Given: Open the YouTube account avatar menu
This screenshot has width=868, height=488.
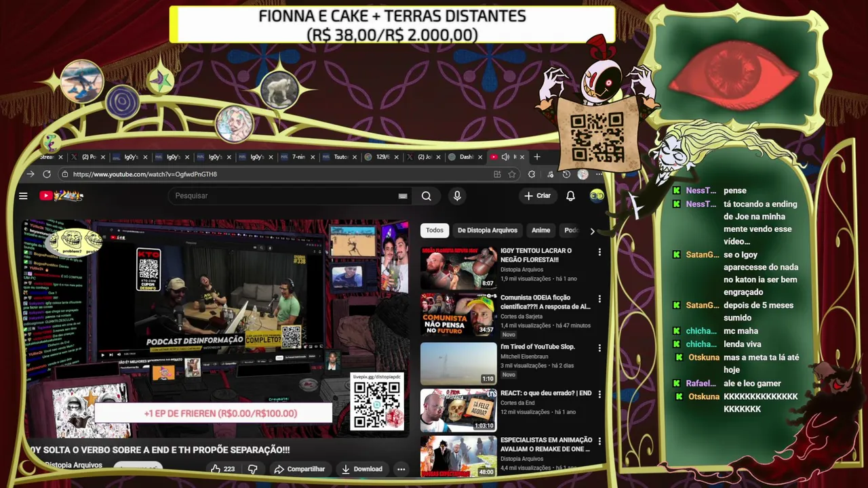Looking at the screenshot, I should (597, 196).
